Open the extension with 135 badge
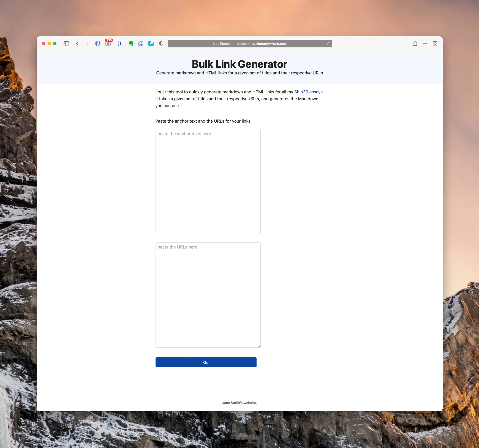The image size is (479, 448). click(x=108, y=44)
